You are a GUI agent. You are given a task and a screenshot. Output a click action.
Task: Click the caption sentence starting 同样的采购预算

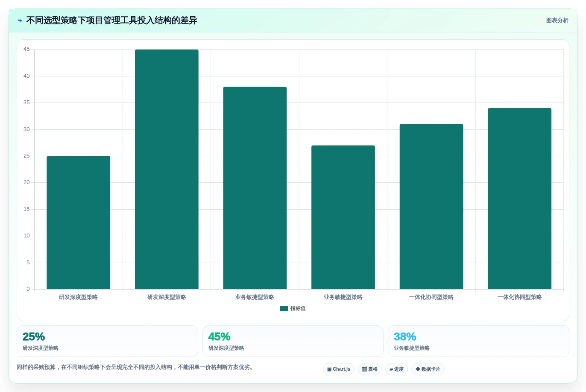click(135, 367)
